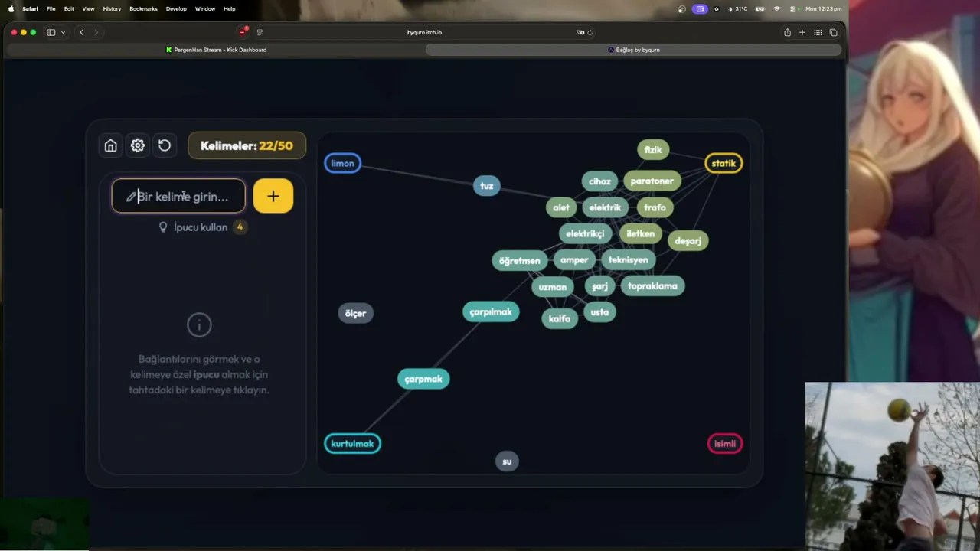
Task: Click the şarj word node
Action: (x=599, y=286)
